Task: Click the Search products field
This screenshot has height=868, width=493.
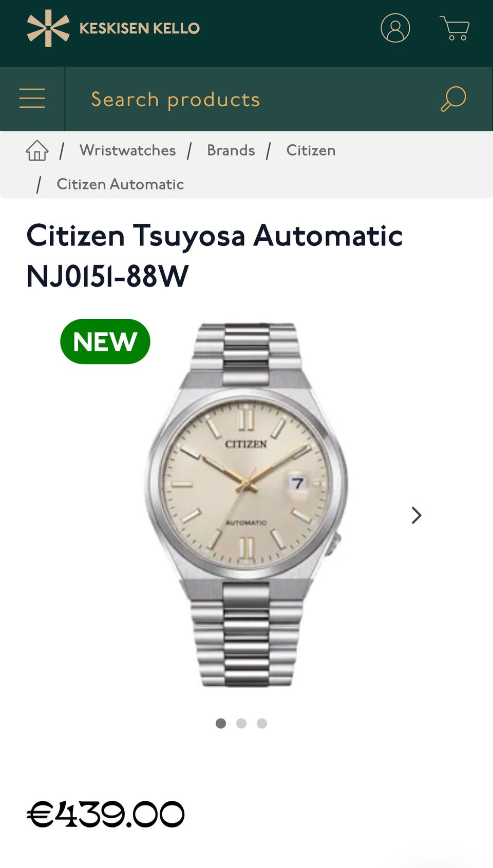Action: (252, 99)
